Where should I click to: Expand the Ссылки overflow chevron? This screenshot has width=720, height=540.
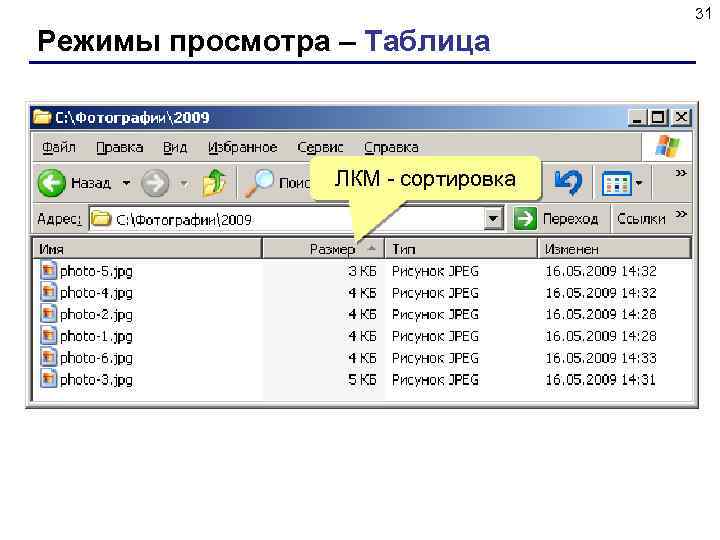681,214
